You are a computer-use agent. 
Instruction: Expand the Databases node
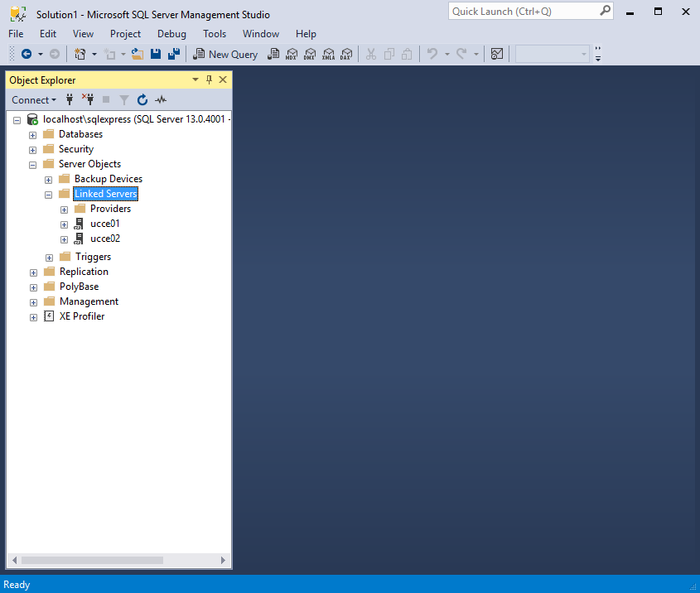click(x=32, y=134)
